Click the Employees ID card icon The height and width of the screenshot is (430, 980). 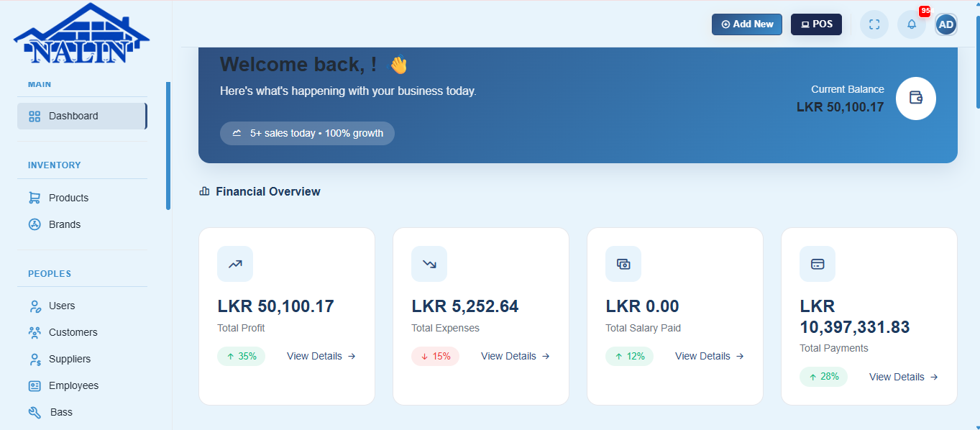(x=35, y=385)
